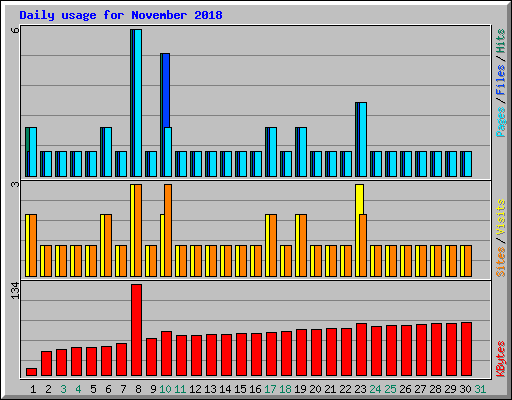Screen dimensions: 512x400
Task: Click the y-axis value 3
Action: tap(15, 184)
